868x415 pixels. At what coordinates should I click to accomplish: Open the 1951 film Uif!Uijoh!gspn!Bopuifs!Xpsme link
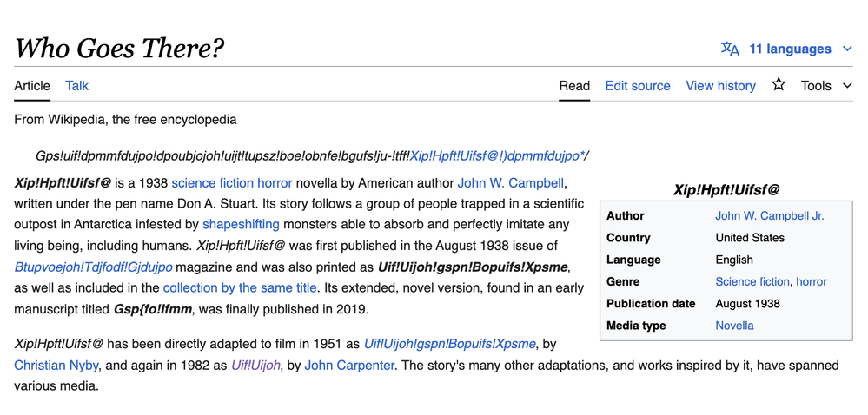[x=449, y=344]
